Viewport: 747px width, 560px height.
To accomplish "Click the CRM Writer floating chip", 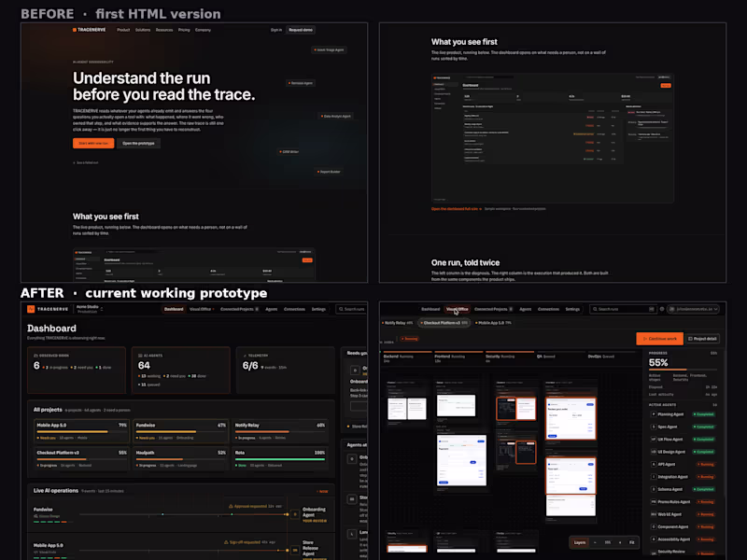I will click(x=289, y=152).
